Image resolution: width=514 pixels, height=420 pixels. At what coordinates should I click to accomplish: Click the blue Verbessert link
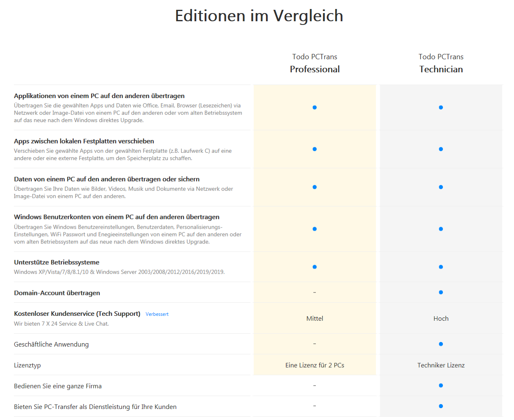click(157, 314)
